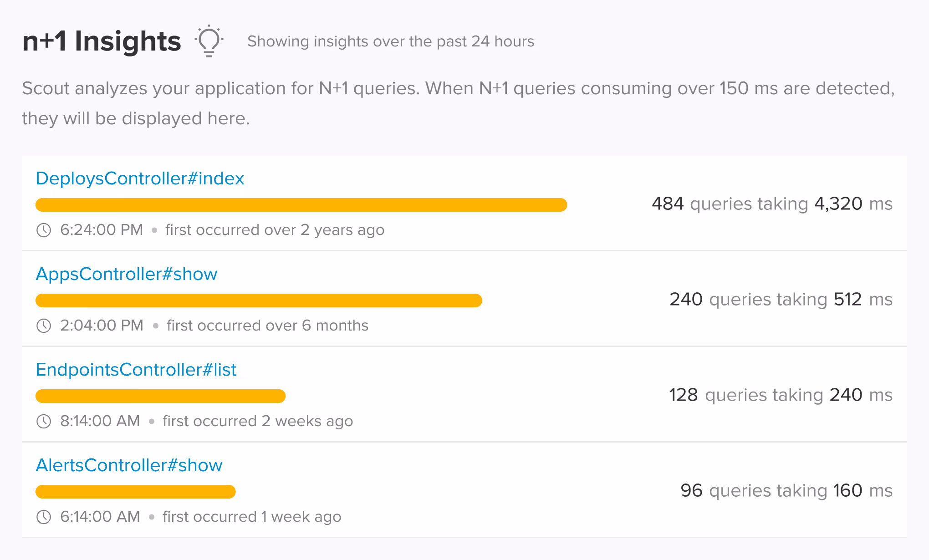The height and width of the screenshot is (560, 929).
Task: Click the yellow duration bar for AlertsController#show
Action: coord(135,491)
